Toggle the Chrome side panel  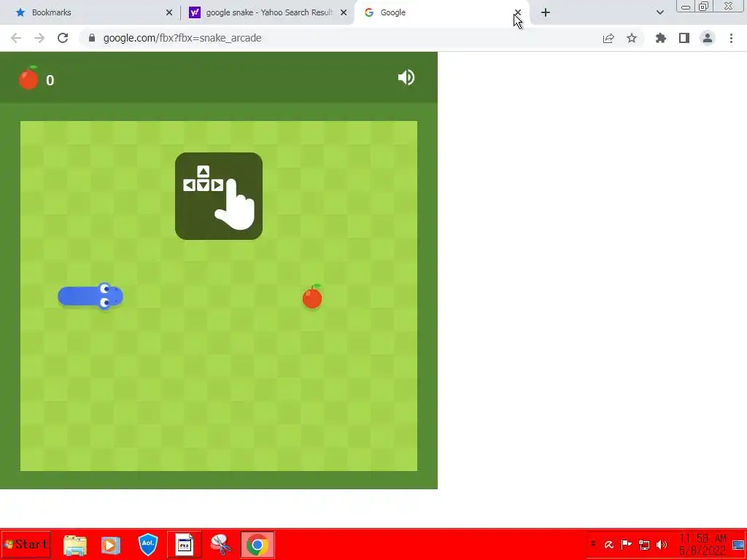pos(684,38)
